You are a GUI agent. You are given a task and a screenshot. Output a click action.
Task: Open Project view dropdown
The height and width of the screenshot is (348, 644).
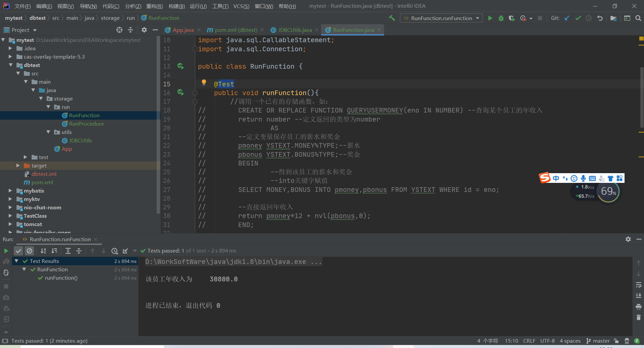(35, 30)
